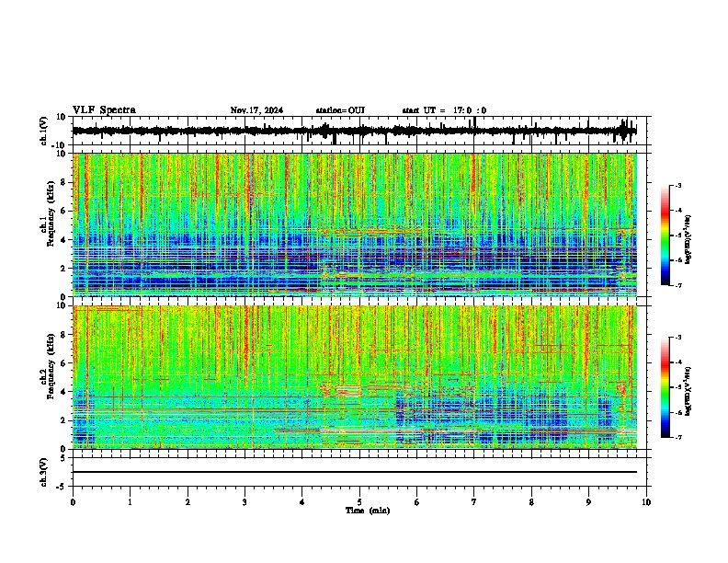Viewport: 728px width, 563px height.
Task: Click the ch.2 frequency spectrogram panel
Action: click(359, 377)
